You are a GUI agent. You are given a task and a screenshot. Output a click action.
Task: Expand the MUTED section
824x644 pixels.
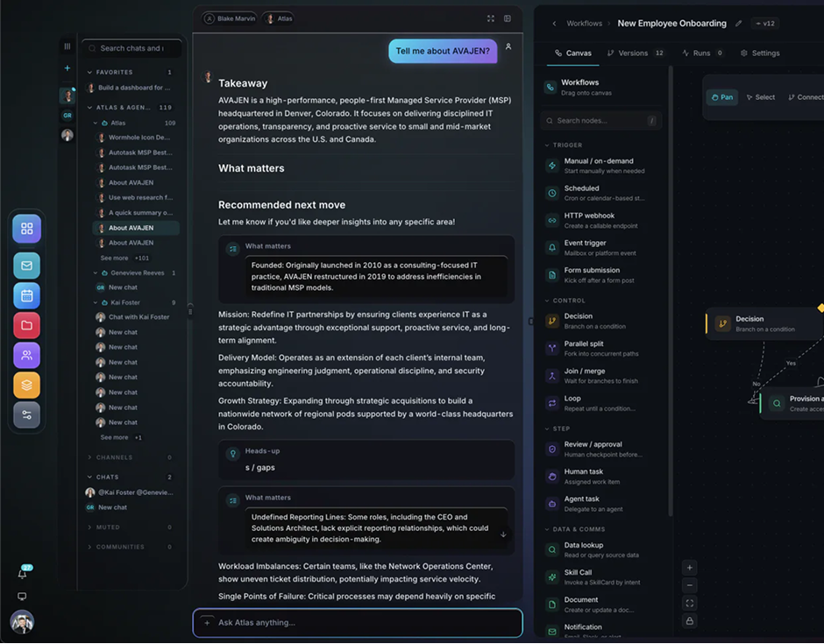89,527
